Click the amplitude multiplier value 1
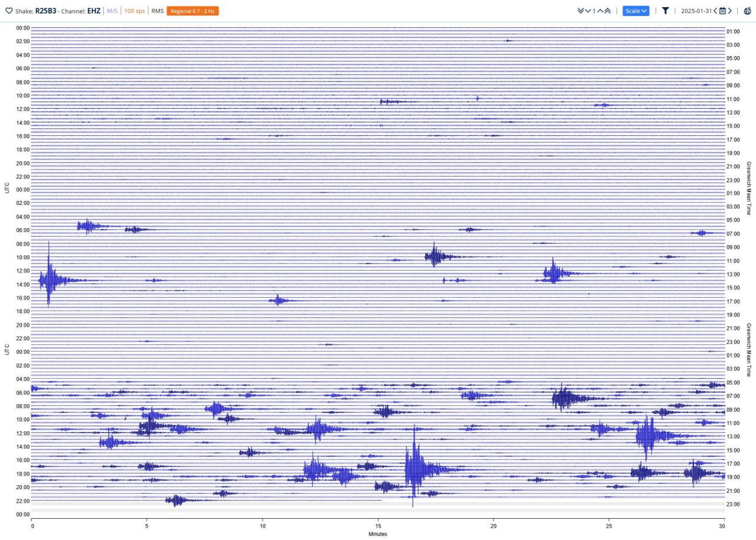Image resolution: width=756 pixels, height=540 pixels. (594, 11)
